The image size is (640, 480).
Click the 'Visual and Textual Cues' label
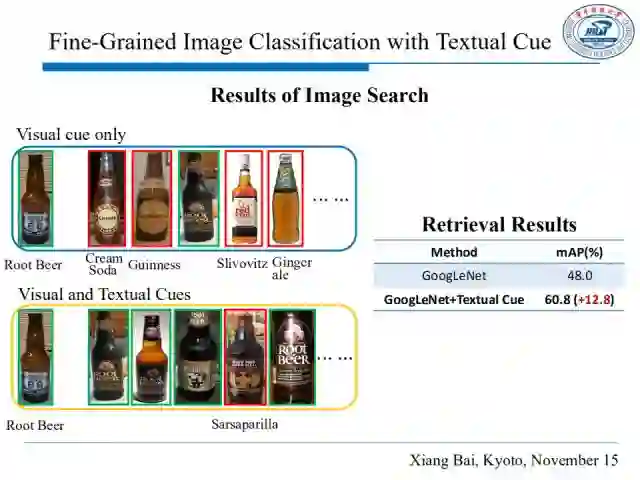click(x=104, y=294)
